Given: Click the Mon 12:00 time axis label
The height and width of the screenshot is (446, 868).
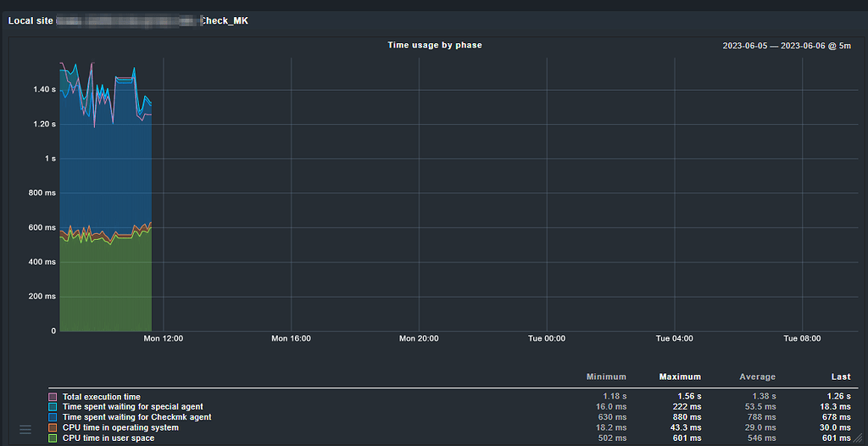Looking at the screenshot, I should [164, 338].
